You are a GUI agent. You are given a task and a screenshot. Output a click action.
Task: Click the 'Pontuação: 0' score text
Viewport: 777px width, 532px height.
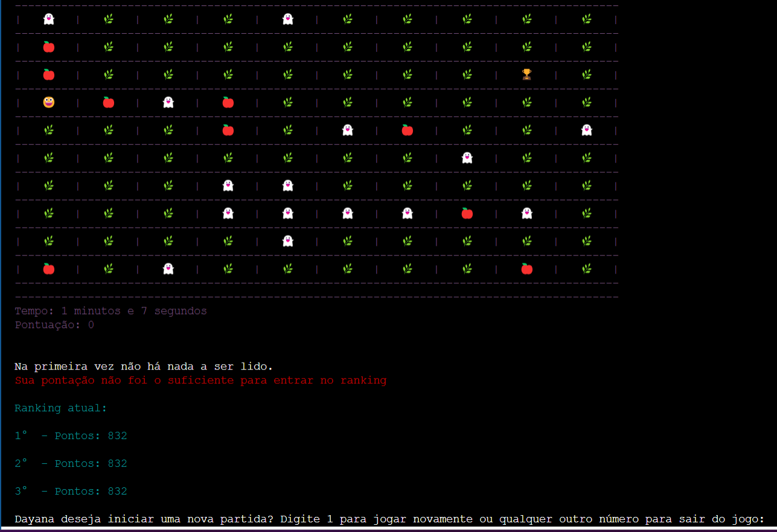pos(54,325)
